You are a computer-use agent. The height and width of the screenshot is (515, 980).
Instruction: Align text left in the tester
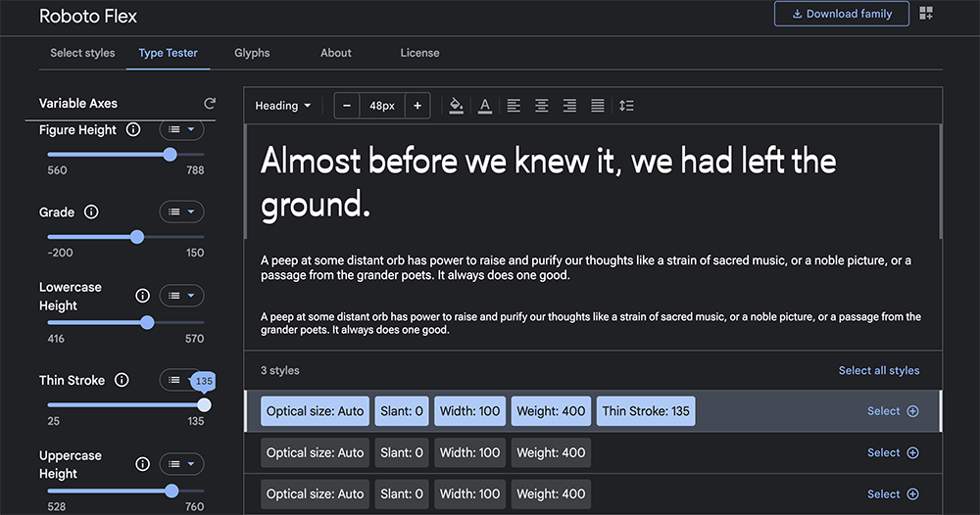click(514, 106)
